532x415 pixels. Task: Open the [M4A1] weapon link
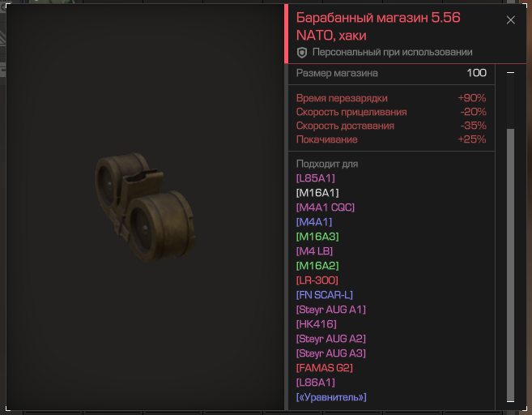(314, 222)
